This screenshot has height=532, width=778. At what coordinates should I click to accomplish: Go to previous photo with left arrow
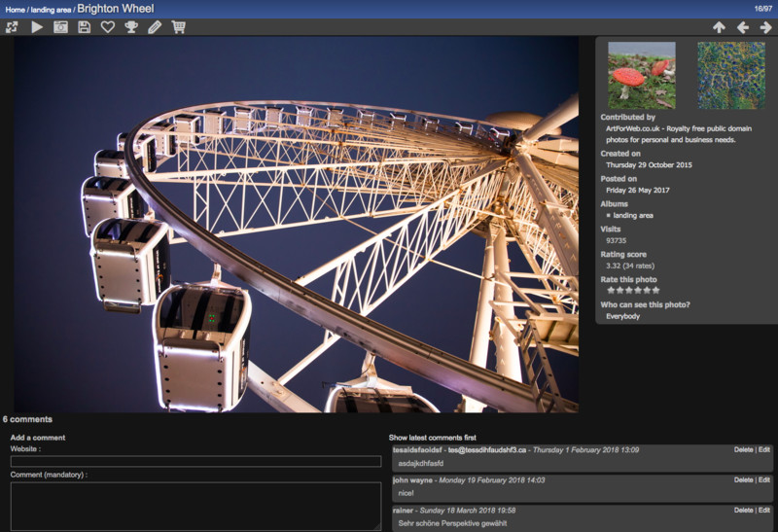coord(743,27)
